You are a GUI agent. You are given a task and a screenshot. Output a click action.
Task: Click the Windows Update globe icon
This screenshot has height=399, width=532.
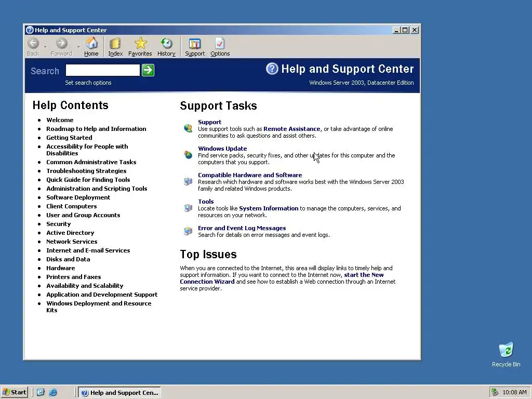(188, 155)
